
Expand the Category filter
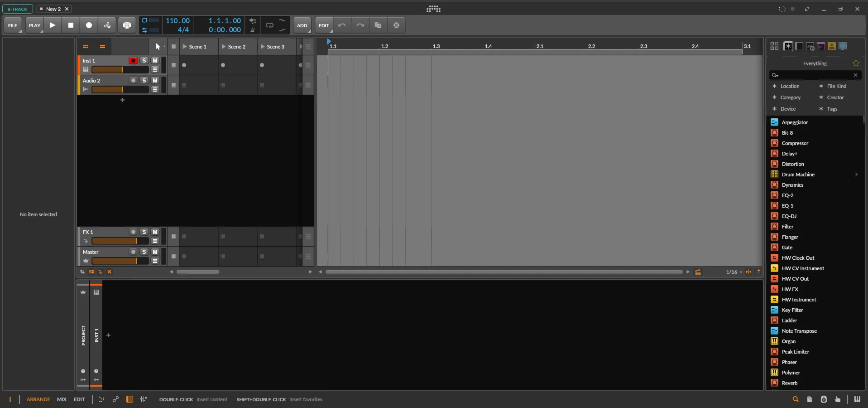click(786, 97)
